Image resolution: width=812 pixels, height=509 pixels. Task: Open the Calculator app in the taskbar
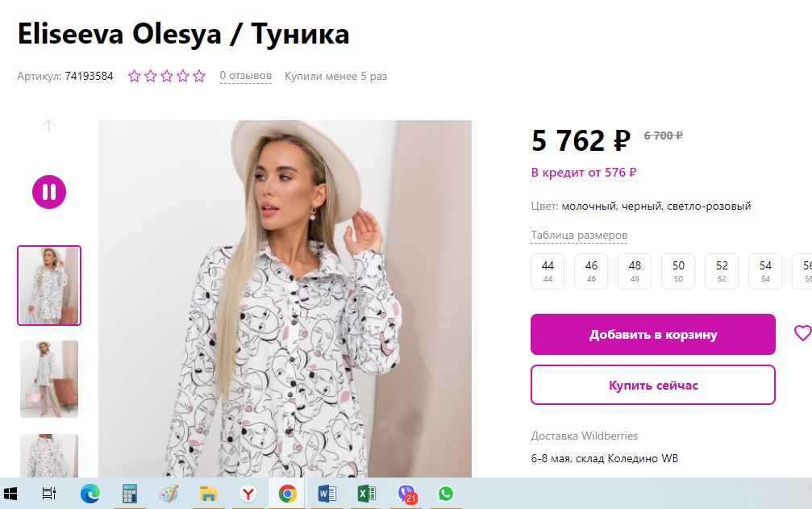click(x=129, y=494)
